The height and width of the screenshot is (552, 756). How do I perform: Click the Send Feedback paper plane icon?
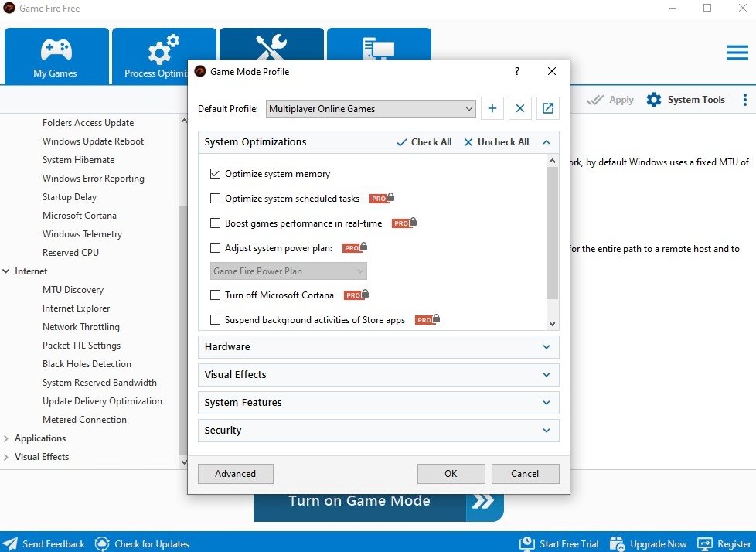pos(10,543)
